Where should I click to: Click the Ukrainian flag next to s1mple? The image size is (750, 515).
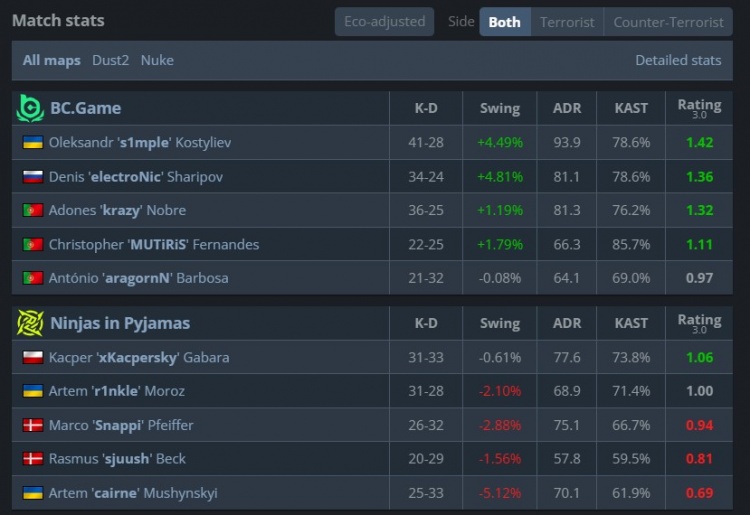click(x=32, y=143)
